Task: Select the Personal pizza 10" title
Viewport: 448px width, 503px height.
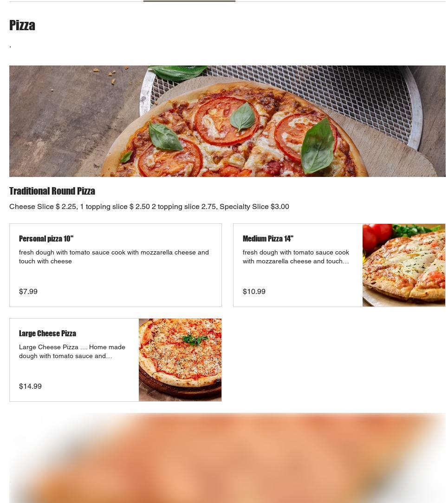Action: [x=46, y=239]
